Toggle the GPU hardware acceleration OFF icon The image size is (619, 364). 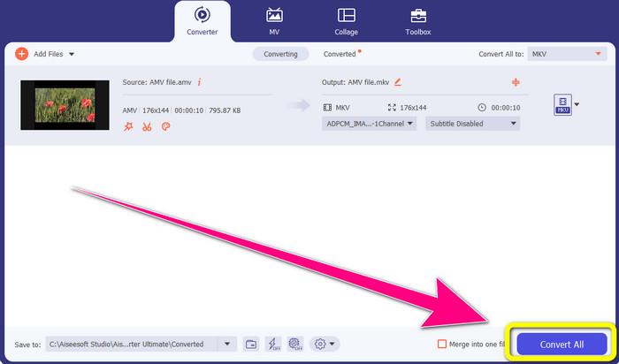click(x=294, y=344)
